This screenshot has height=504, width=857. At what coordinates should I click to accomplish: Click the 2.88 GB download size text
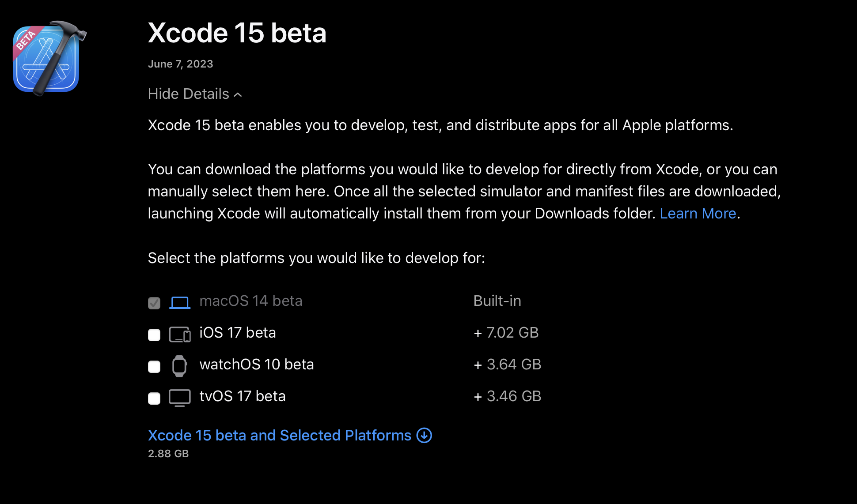(168, 454)
